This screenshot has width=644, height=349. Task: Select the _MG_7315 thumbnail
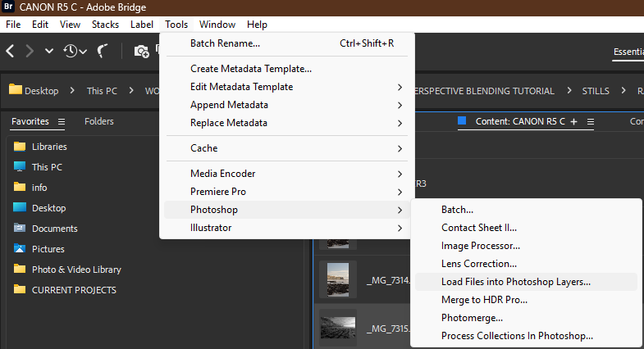[x=338, y=328]
